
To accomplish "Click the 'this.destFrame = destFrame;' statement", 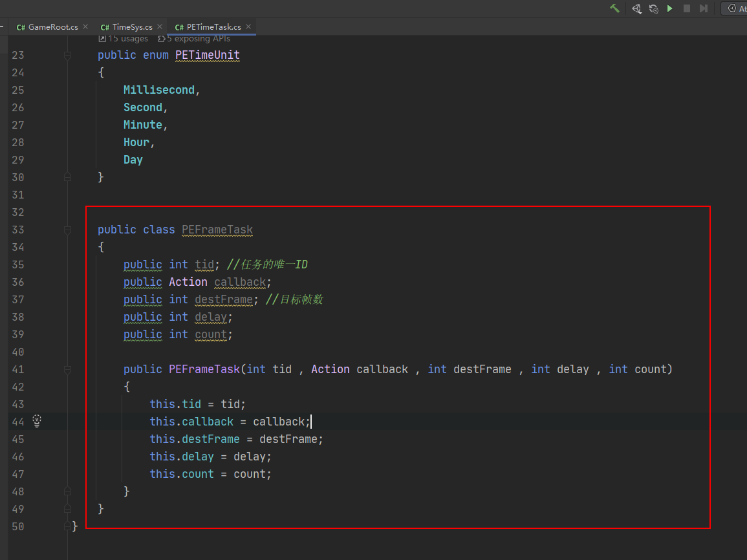I will [x=236, y=439].
